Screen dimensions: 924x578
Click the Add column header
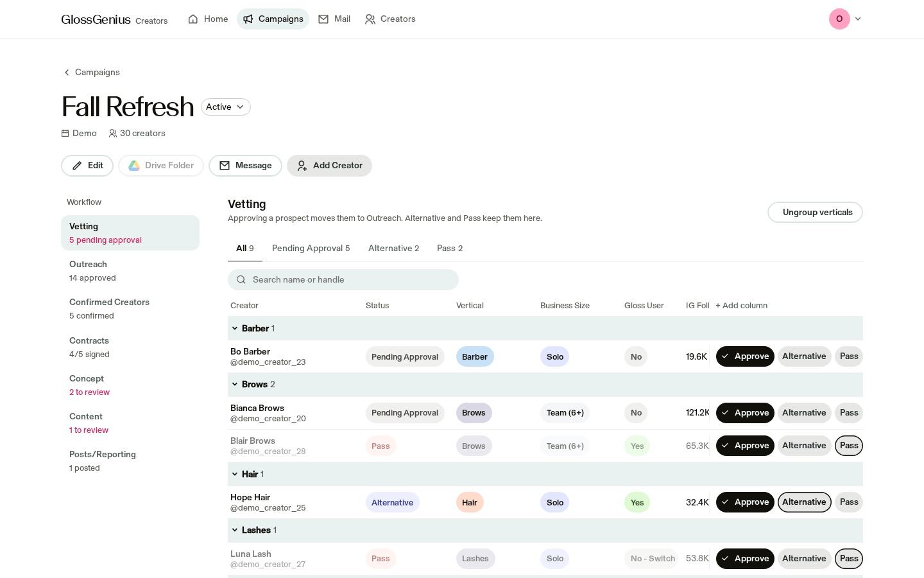pyautogui.click(x=742, y=306)
